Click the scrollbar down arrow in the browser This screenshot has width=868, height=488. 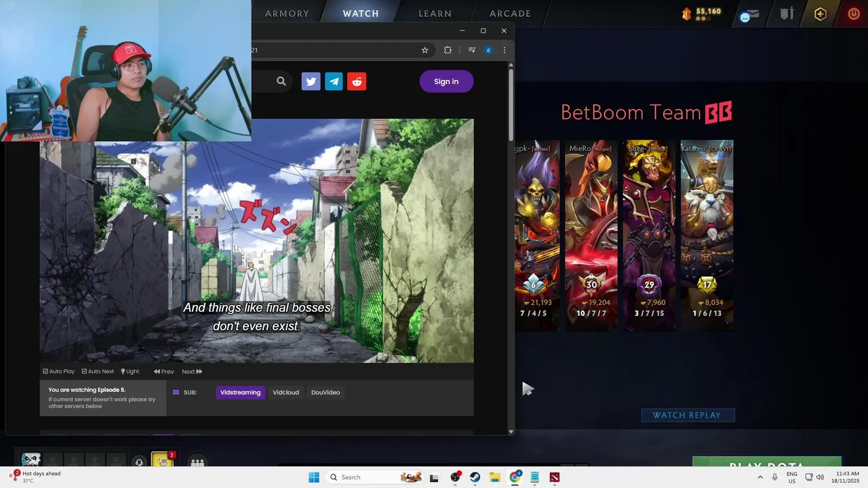point(511,431)
